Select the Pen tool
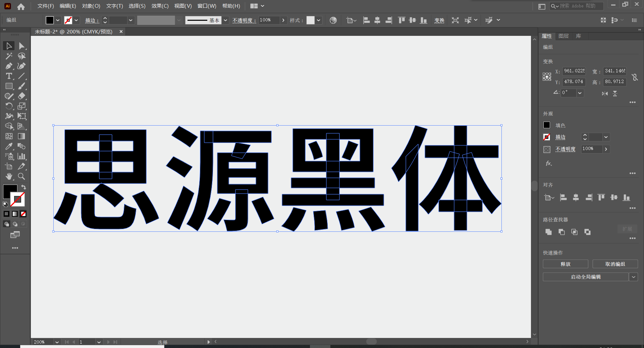Viewport: 644px width, 348px height. [x=9, y=66]
